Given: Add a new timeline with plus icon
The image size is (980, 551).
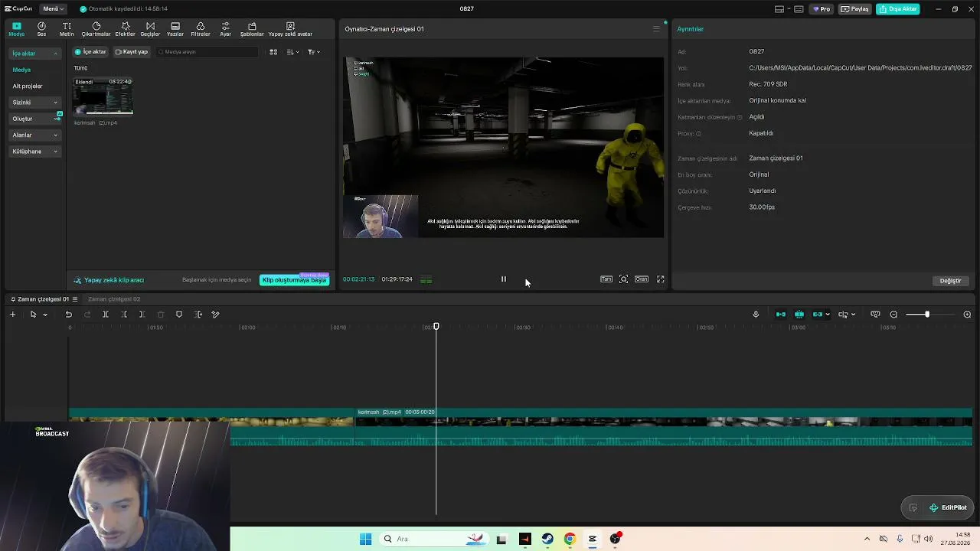Looking at the screenshot, I should pyautogui.click(x=12, y=315).
